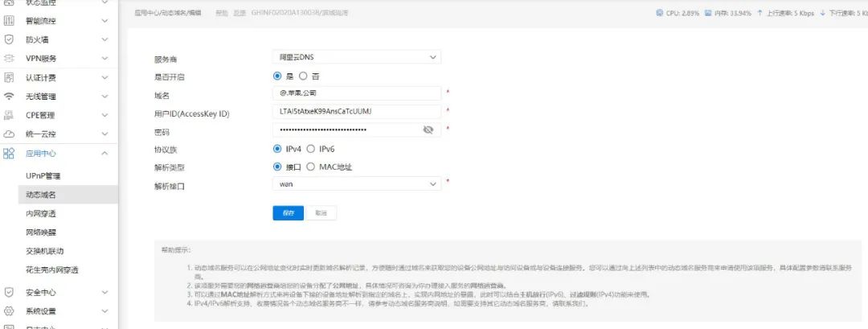Click the 认证计费 icon in sidebar
The image size is (868, 329).
[x=9, y=77]
